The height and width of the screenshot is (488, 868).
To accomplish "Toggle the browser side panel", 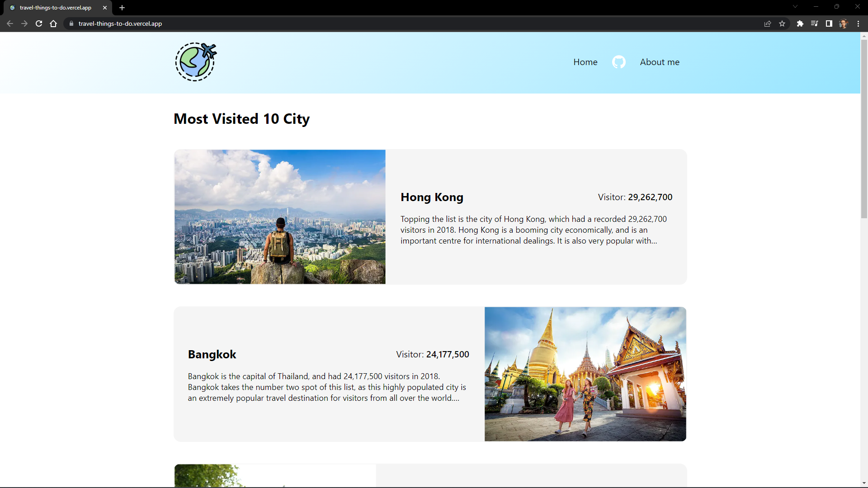I will 829,23.
